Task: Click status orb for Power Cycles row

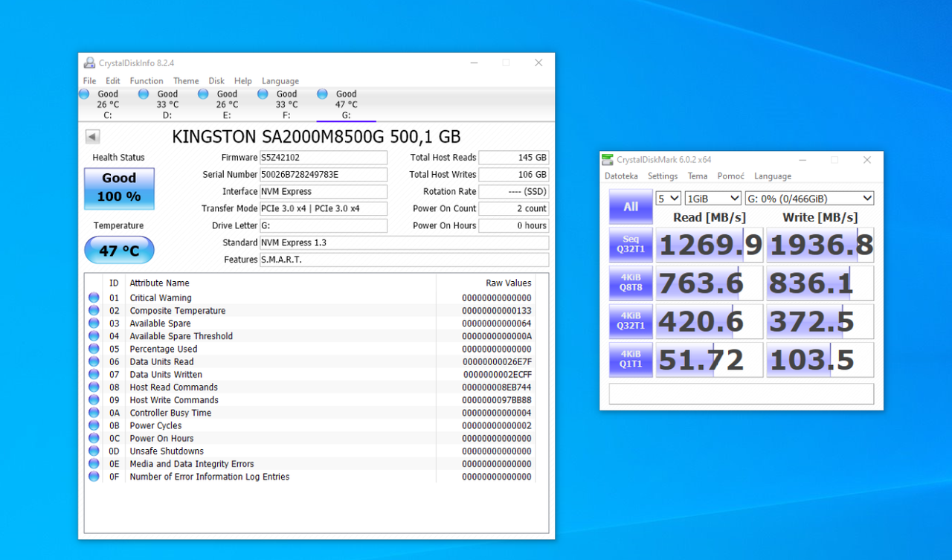Action: pos(94,425)
